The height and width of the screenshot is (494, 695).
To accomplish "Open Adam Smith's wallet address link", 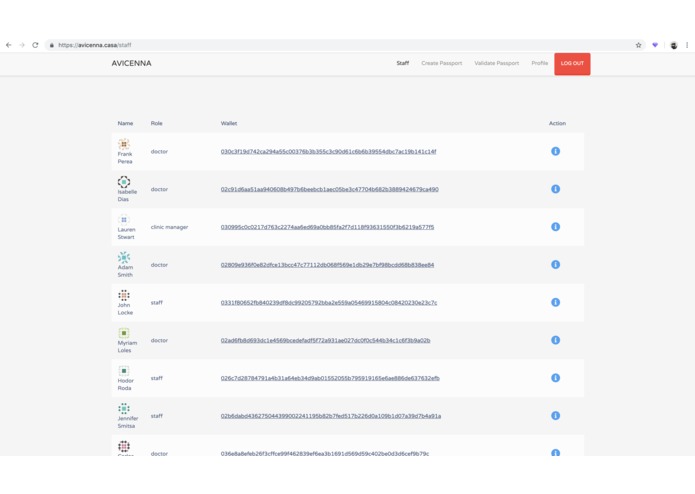I will [327, 265].
